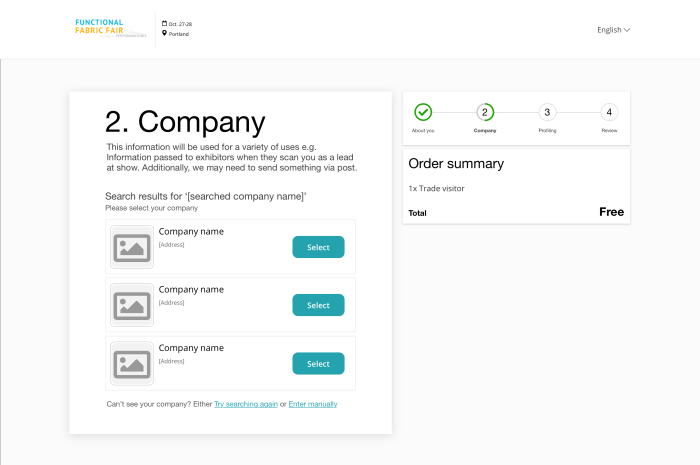Image resolution: width=700 pixels, height=465 pixels.
Task: Jump to step 3 Profiling circle
Action: point(547,112)
